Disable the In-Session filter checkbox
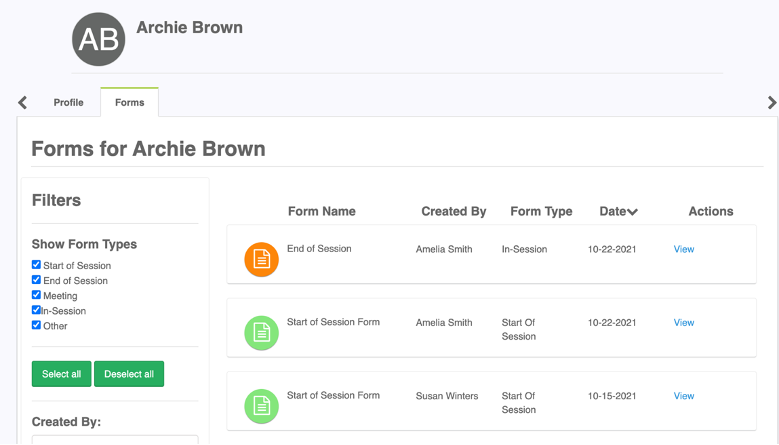 click(x=36, y=310)
